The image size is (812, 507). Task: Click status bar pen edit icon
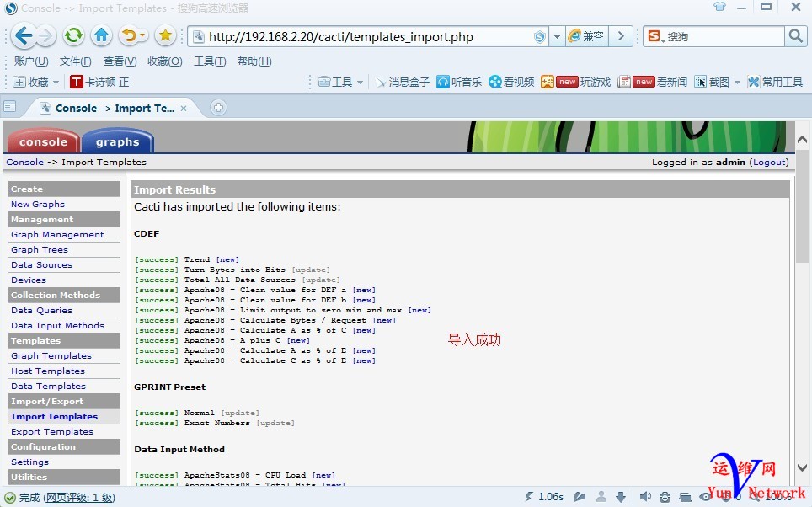coord(580,497)
